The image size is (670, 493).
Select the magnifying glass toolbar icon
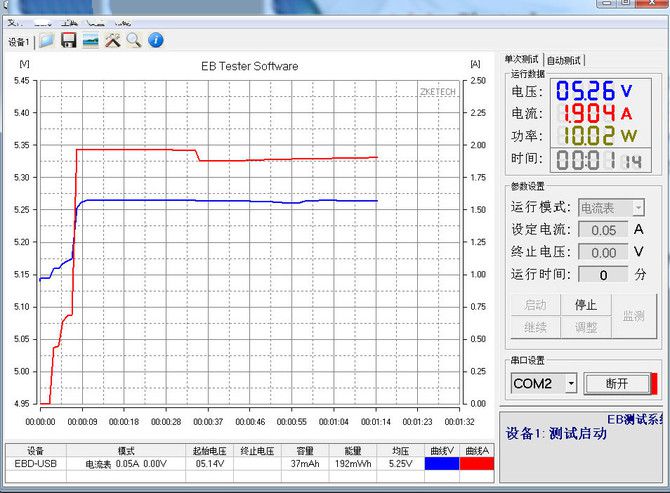click(134, 41)
